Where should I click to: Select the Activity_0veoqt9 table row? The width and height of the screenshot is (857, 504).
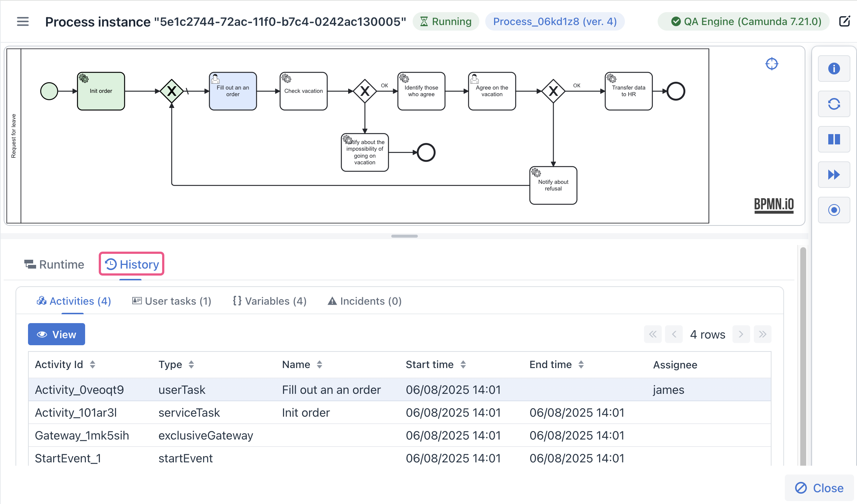pyautogui.click(x=400, y=389)
